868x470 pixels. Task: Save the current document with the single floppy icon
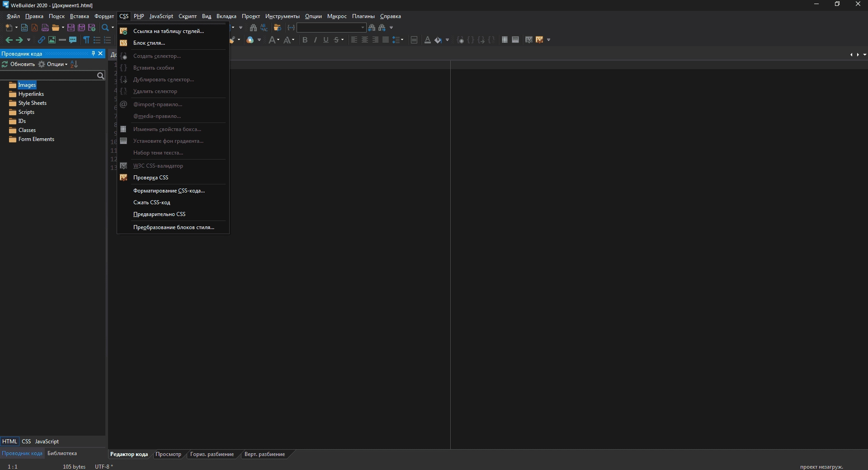71,28
